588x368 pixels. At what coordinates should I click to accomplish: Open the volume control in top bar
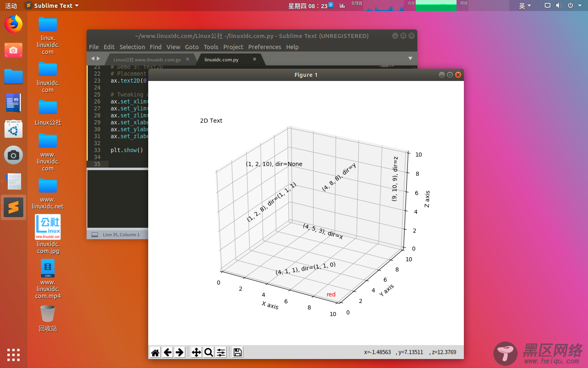point(559,5)
